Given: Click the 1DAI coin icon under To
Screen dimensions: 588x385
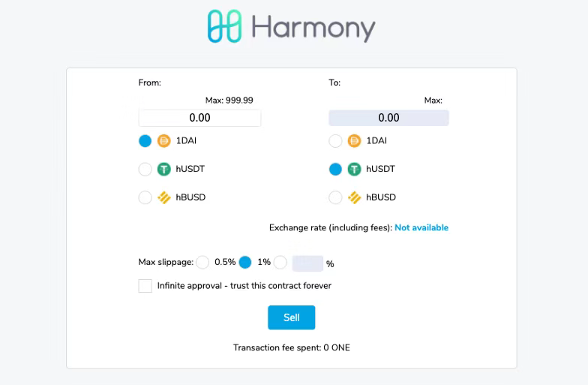Looking at the screenshot, I should (354, 141).
